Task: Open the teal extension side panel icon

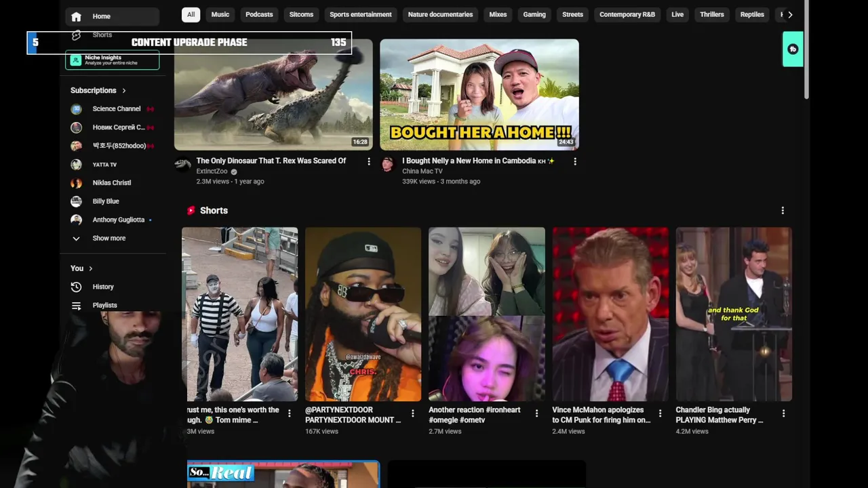Action: point(793,49)
